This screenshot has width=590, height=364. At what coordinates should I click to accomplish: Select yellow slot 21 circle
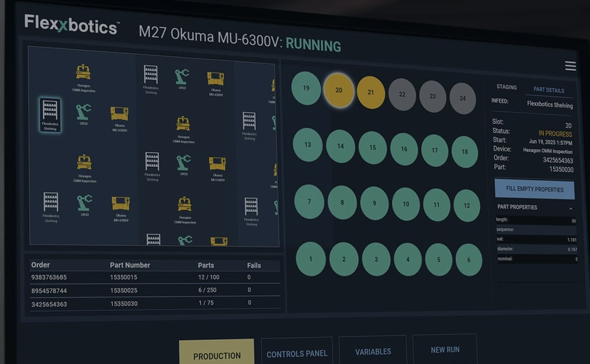click(371, 92)
